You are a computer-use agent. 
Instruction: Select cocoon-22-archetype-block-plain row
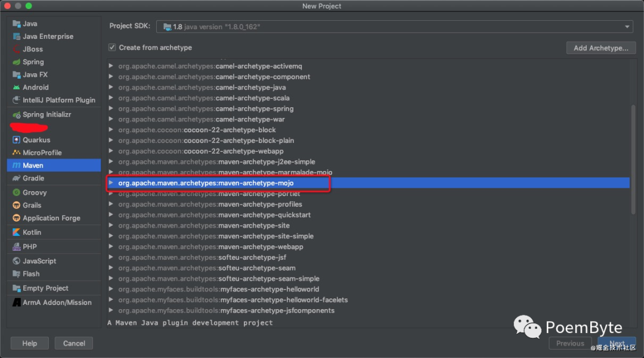369,141
